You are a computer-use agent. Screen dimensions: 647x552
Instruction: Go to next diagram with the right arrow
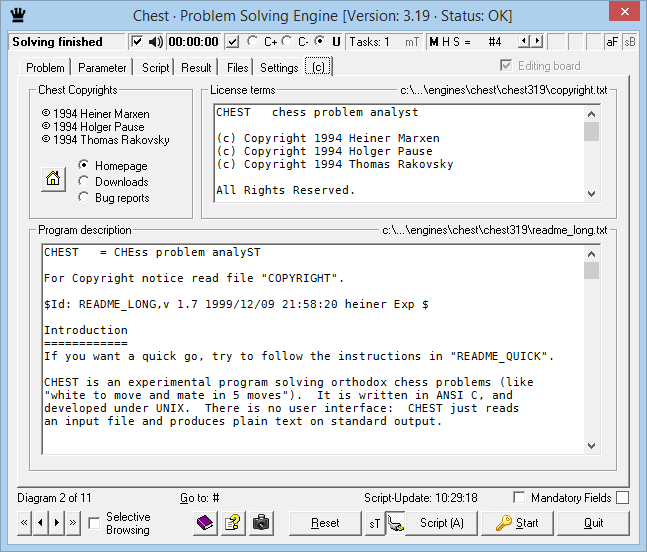pos(57,523)
